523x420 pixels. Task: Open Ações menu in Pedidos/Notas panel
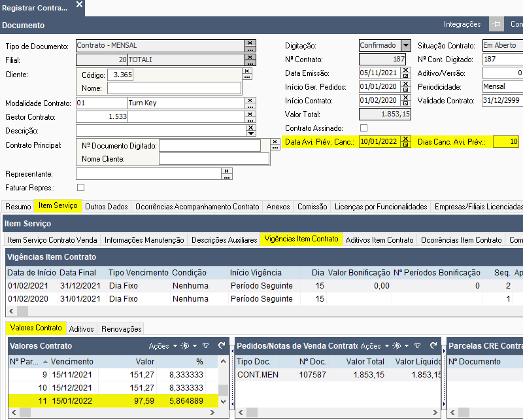[x=375, y=346]
